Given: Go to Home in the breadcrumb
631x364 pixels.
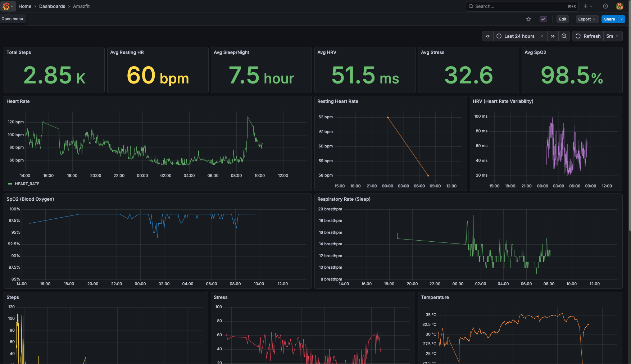Looking at the screenshot, I should (25, 6).
